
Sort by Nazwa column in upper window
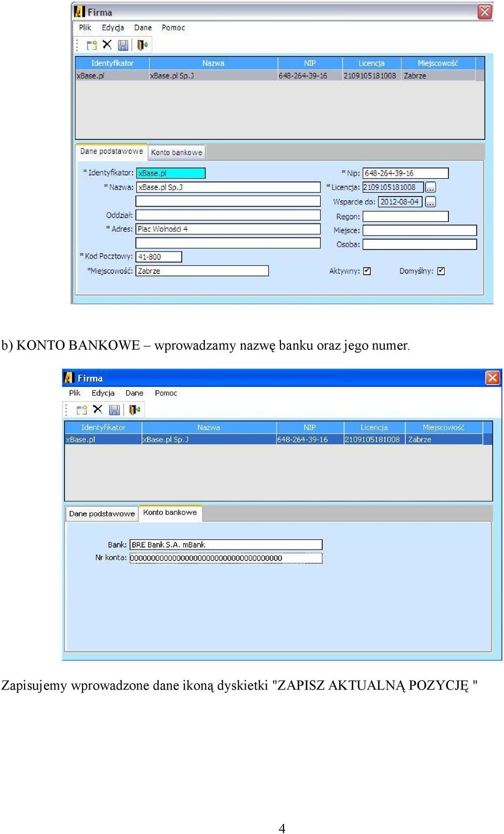pos(213,63)
